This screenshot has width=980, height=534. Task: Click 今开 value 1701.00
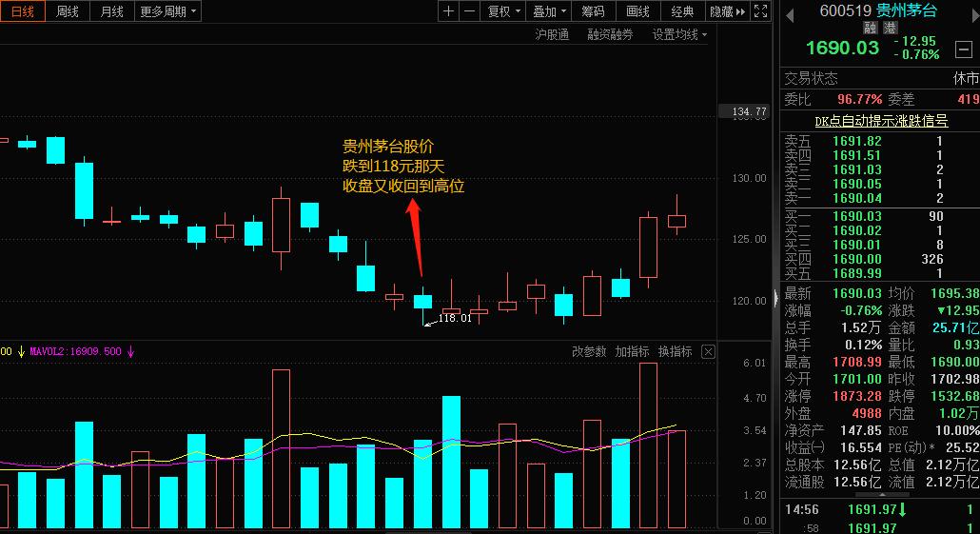click(857, 379)
